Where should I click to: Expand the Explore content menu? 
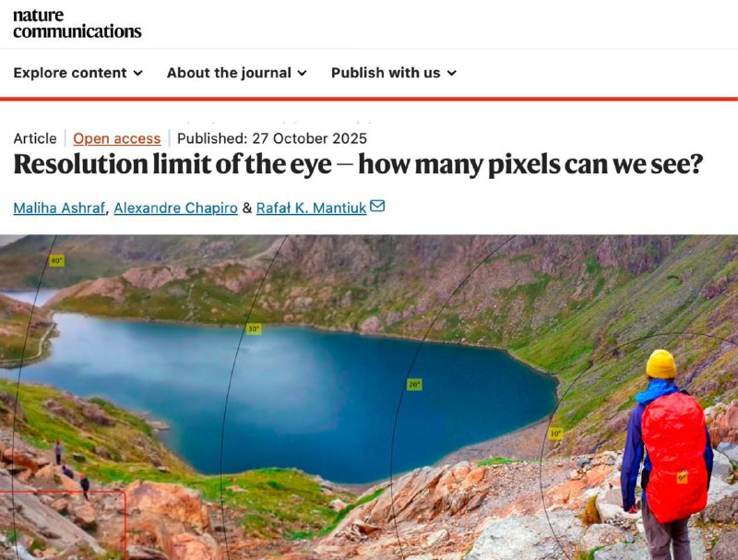(x=77, y=73)
